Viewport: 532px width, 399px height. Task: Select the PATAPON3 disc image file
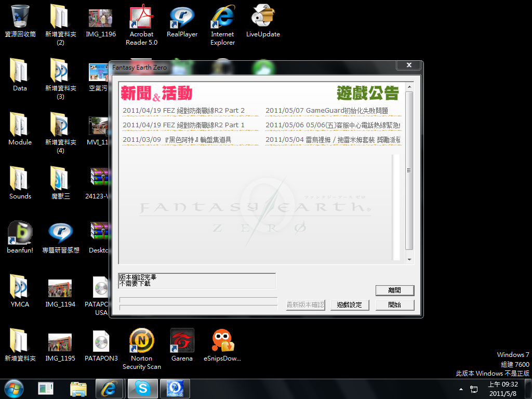(x=101, y=345)
